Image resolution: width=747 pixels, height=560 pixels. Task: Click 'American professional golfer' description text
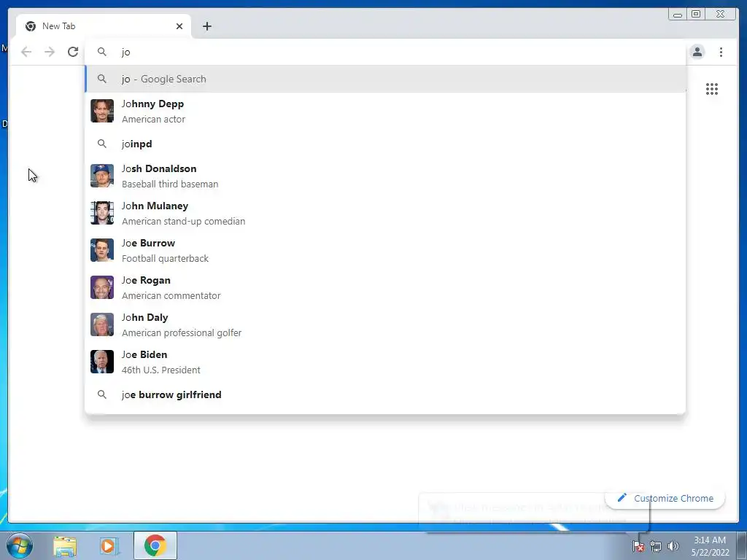pyautogui.click(x=182, y=332)
